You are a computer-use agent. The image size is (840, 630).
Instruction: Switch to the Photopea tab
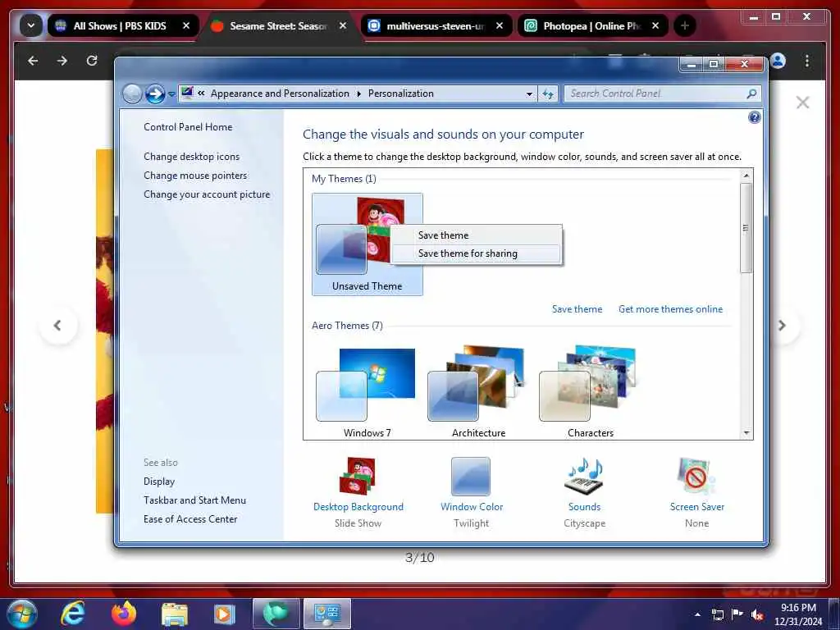591,25
